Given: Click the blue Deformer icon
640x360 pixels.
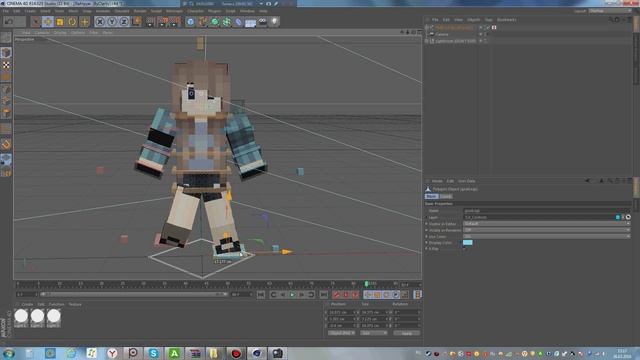Looking at the screenshot, I should [x=238, y=22].
